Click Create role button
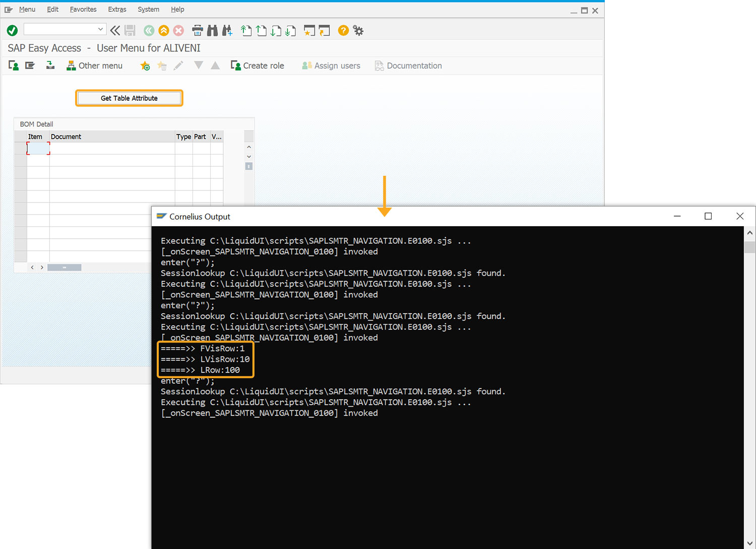The height and width of the screenshot is (549, 756). click(x=257, y=65)
